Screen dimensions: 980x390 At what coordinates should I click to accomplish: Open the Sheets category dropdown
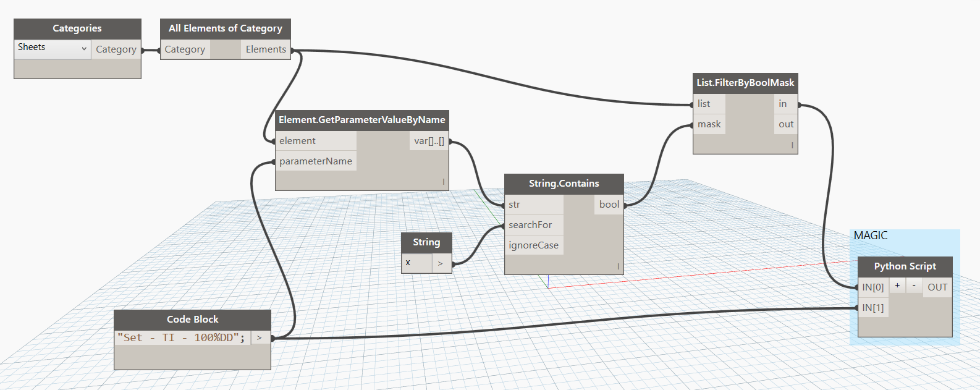[53, 48]
